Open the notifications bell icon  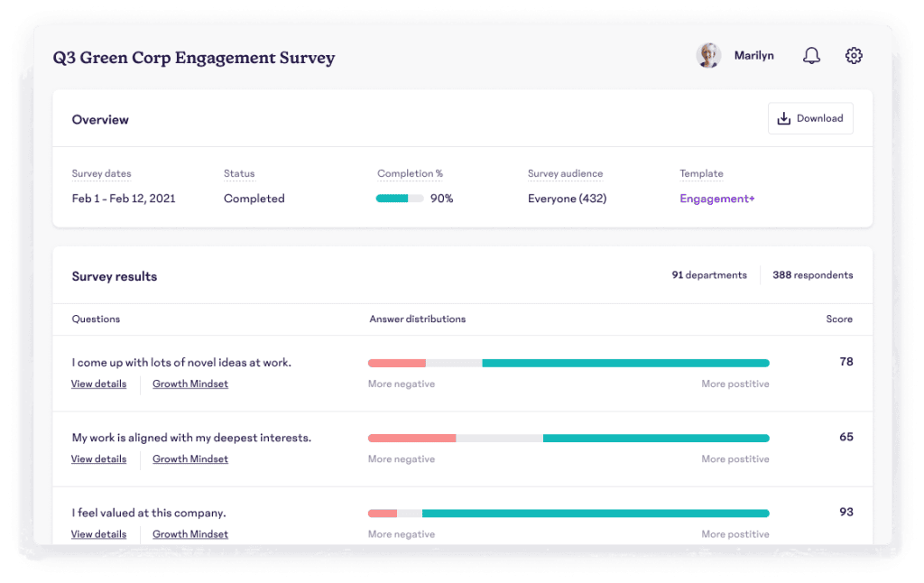pos(811,55)
